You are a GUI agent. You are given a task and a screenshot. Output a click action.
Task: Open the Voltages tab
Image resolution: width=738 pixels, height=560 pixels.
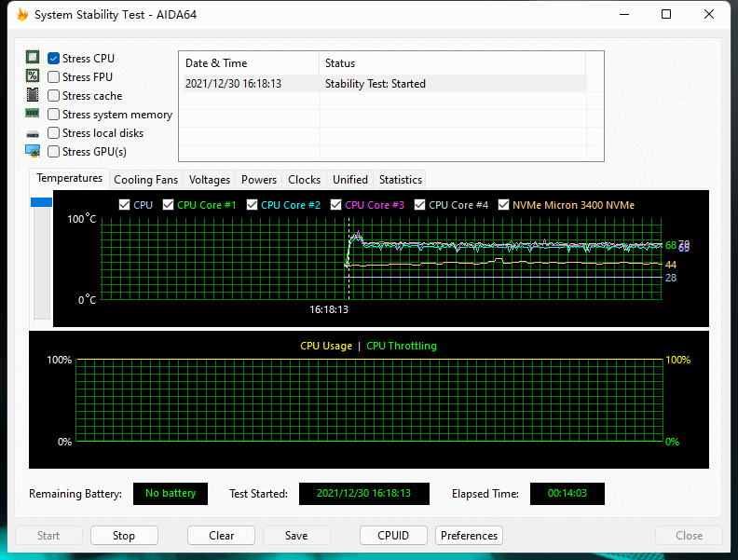click(x=210, y=180)
